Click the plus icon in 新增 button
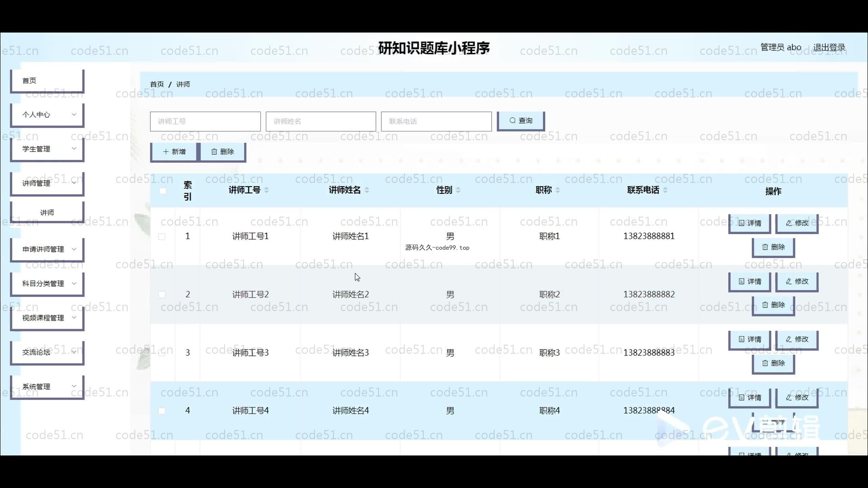Viewport: 868px width, 488px height. (x=166, y=151)
